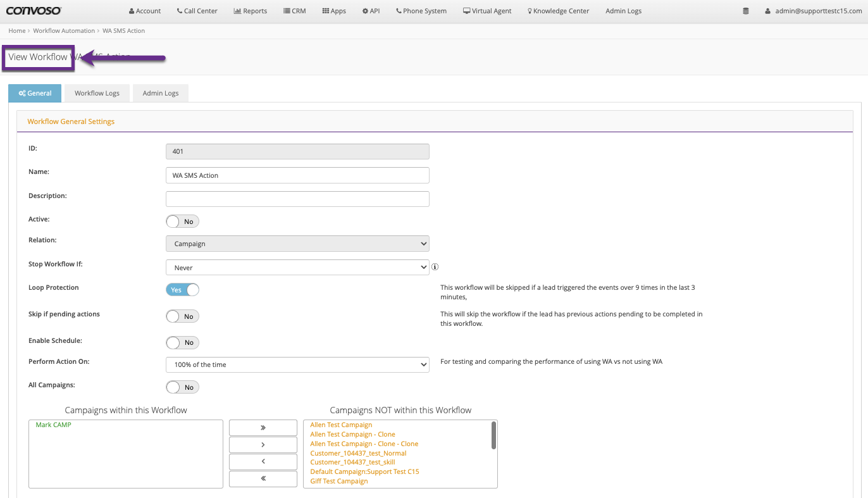Open the Stop Workflow If dropdown
The height and width of the screenshot is (498, 868).
(297, 268)
